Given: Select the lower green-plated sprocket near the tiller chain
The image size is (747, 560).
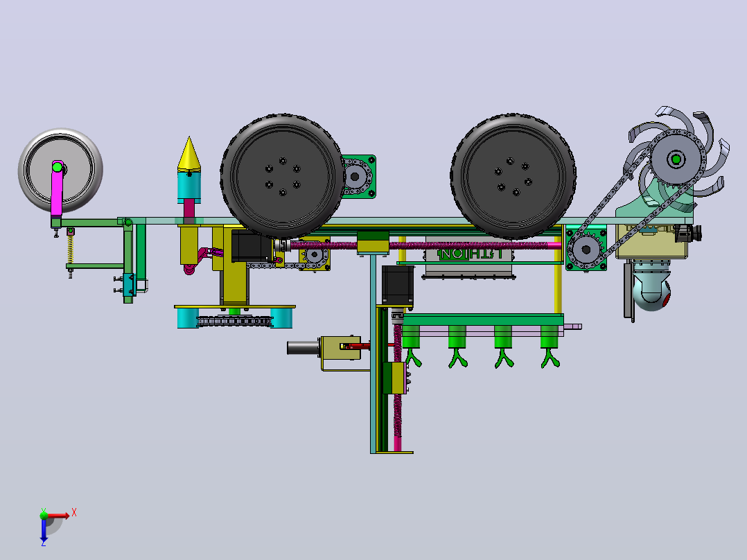Looking at the screenshot, I should 586,250.
